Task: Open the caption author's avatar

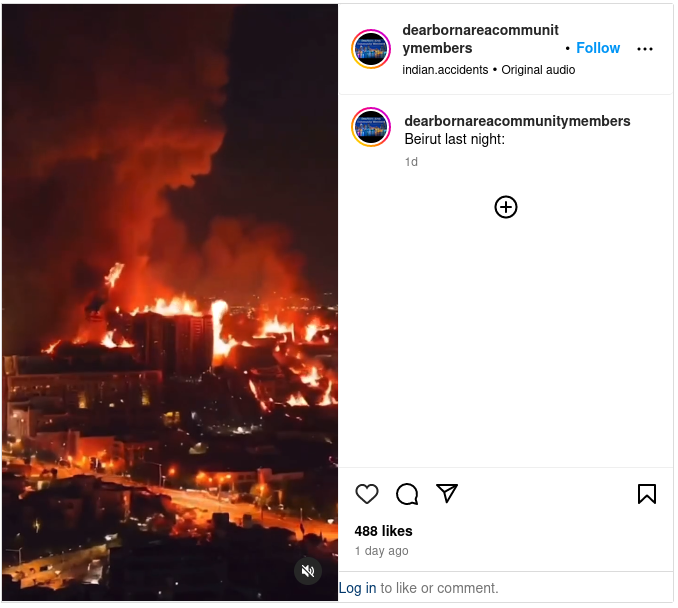Action: [371, 127]
